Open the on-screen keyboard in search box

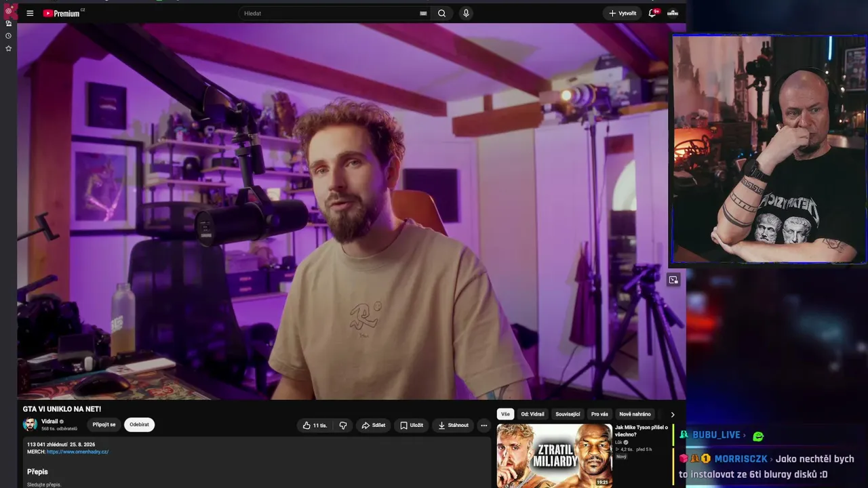[x=423, y=13]
